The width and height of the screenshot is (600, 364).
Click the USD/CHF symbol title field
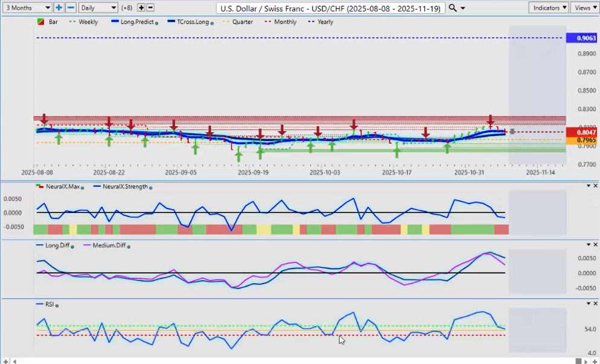click(331, 8)
